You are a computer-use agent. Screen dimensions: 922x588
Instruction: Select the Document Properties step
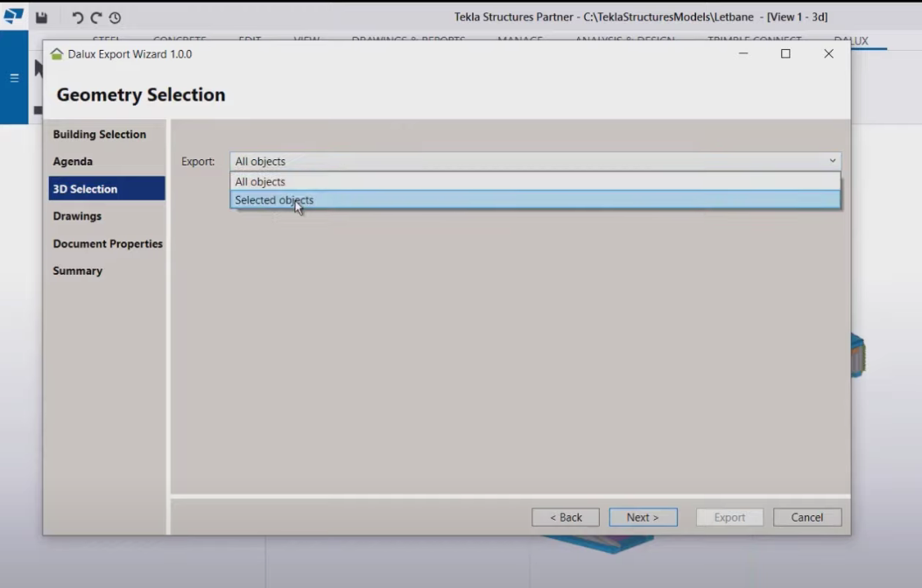108,244
